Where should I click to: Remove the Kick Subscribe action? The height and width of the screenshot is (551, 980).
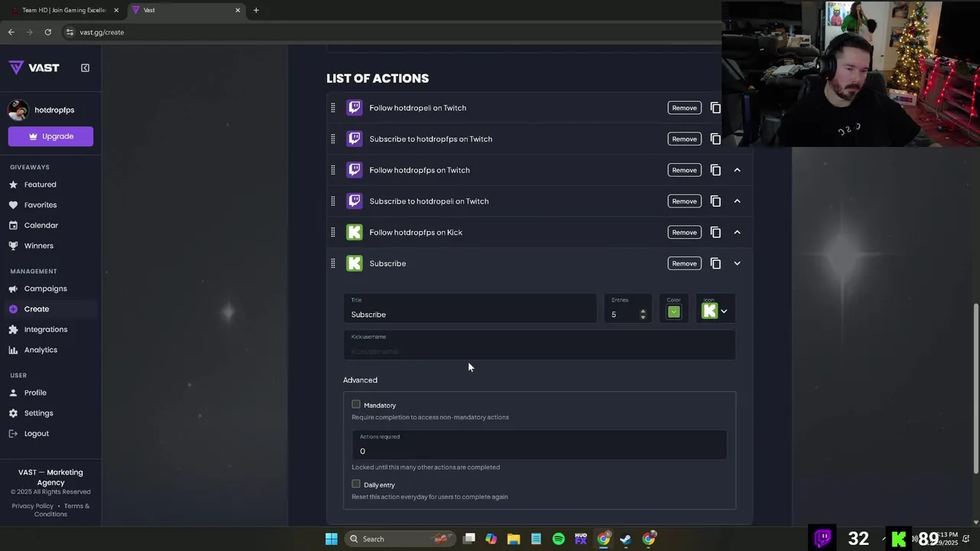click(684, 263)
